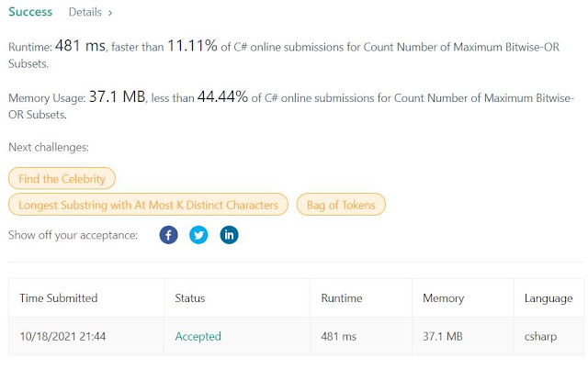The image size is (588, 369).
Task: Open Find the Celebrity challenge
Action: (62, 178)
